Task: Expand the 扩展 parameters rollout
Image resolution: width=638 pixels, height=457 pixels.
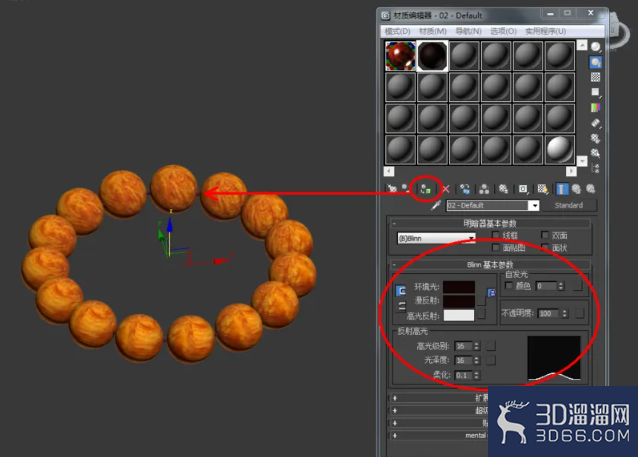Action: pos(439,398)
